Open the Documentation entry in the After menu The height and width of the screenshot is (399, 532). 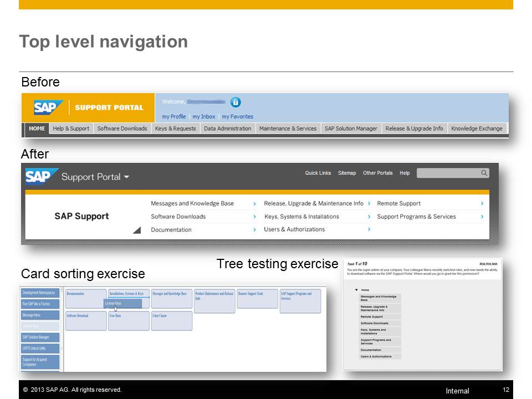(x=171, y=229)
